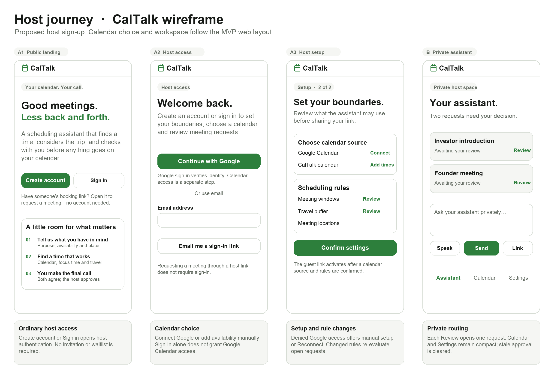
Task: Select the A1 Public landing label
Action: click(41, 52)
